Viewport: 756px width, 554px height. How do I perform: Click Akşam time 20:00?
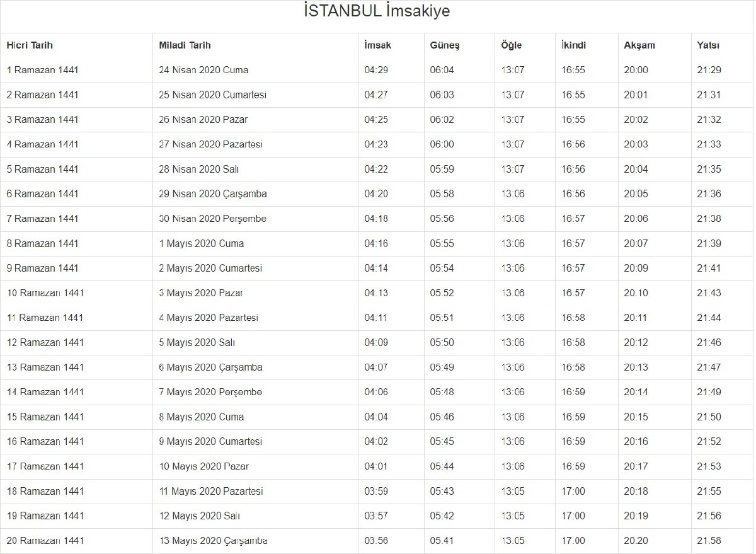click(x=636, y=70)
